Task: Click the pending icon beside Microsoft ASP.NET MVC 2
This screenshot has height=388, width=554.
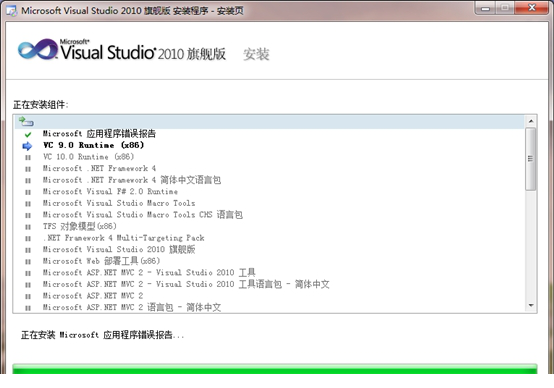Action: pos(28,296)
